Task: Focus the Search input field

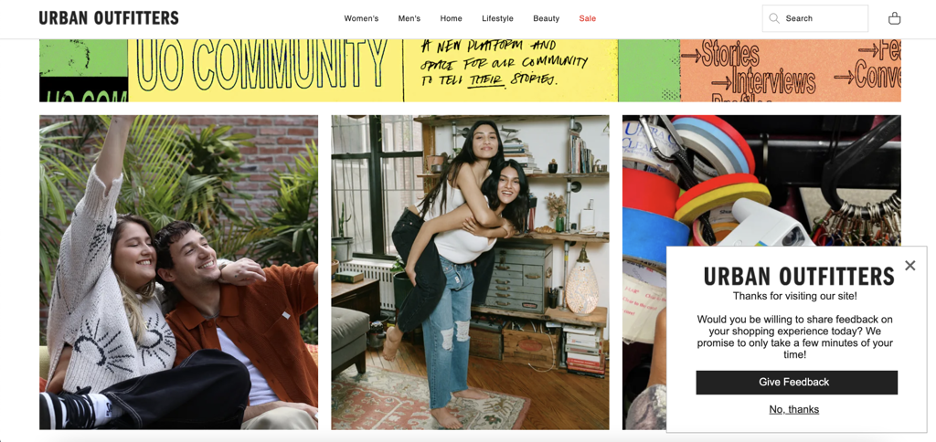Action: point(815,19)
